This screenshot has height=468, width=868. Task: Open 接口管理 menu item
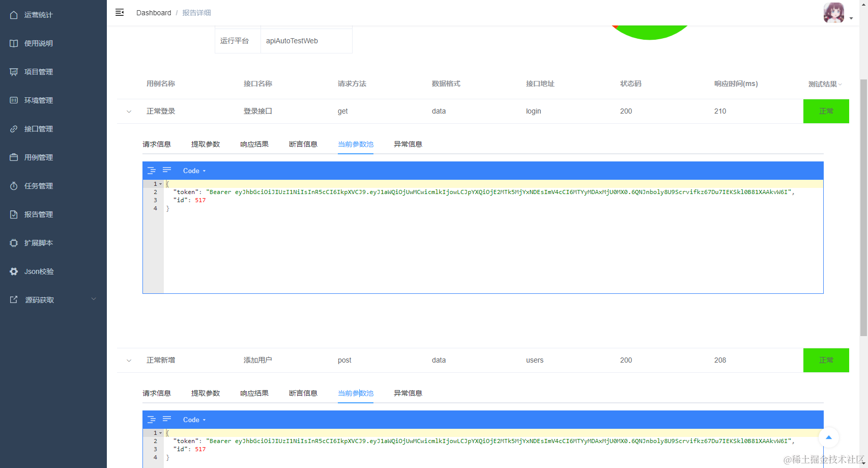53,129
